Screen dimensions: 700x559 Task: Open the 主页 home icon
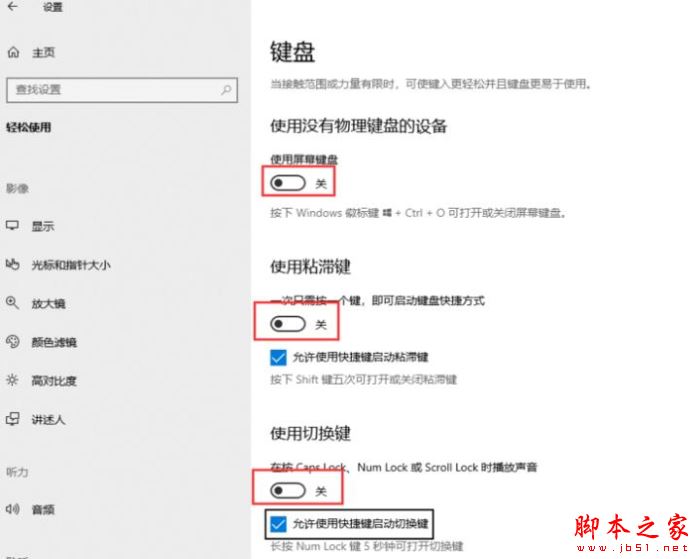coord(13,52)
